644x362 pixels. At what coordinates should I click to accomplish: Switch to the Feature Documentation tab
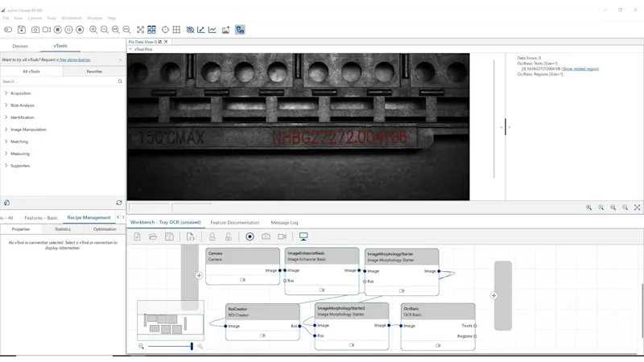tap(234, 222)
